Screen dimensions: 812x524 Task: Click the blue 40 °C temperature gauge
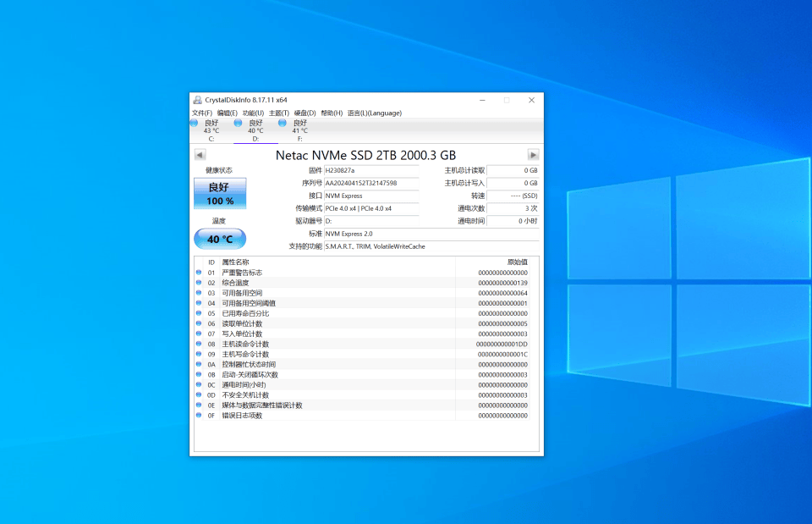[x=219, y=239]
